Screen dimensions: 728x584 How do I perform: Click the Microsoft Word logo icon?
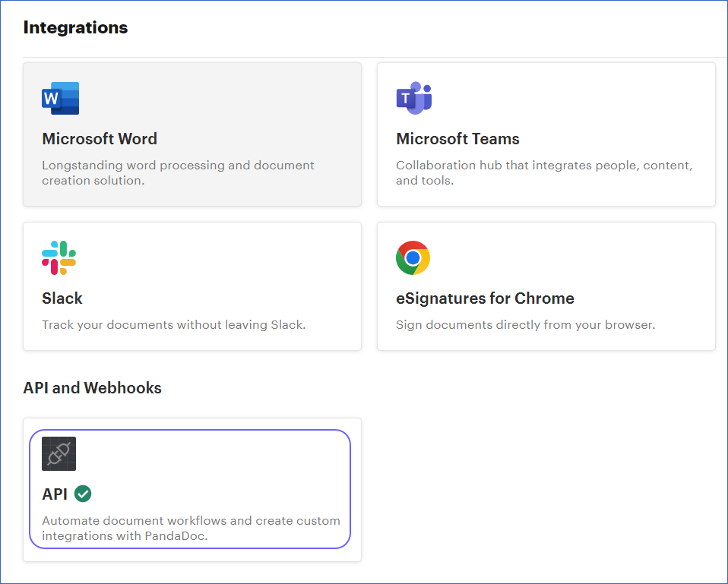pos(60,98)
